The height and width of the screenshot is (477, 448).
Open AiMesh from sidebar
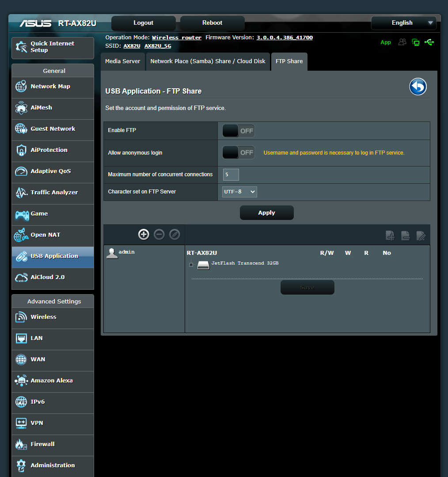click(53, 109)
